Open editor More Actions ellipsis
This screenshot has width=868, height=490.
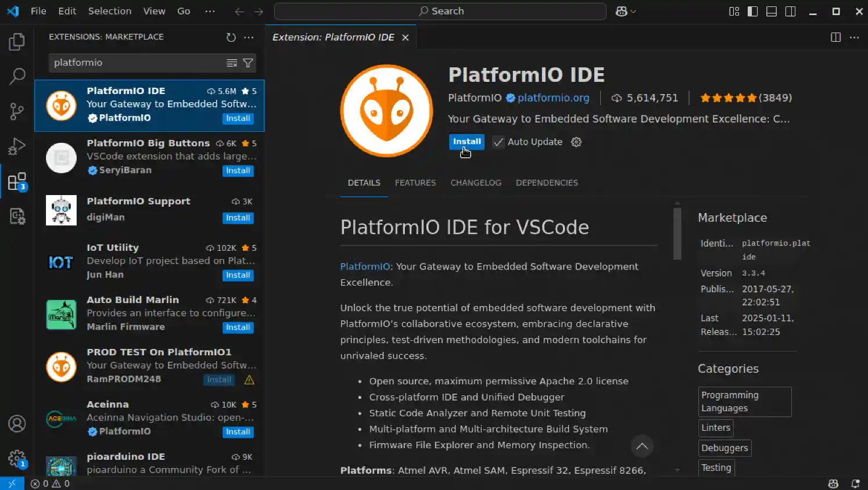coord(854,37)
